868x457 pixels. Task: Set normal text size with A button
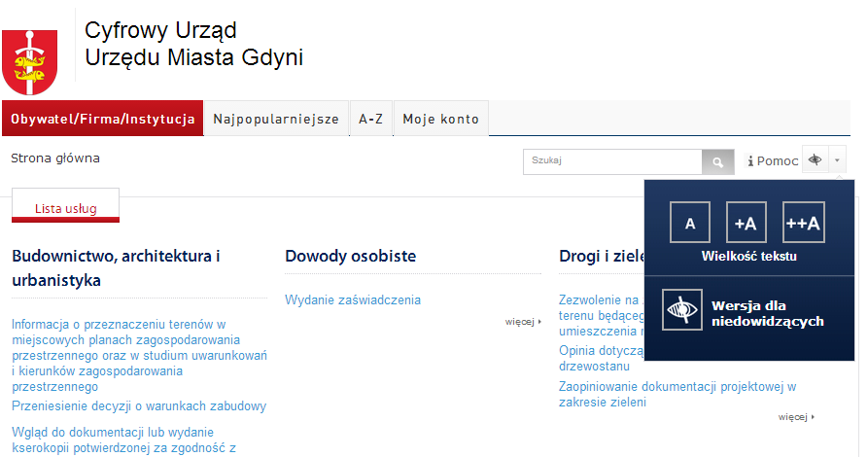click(x=690, y=223)
